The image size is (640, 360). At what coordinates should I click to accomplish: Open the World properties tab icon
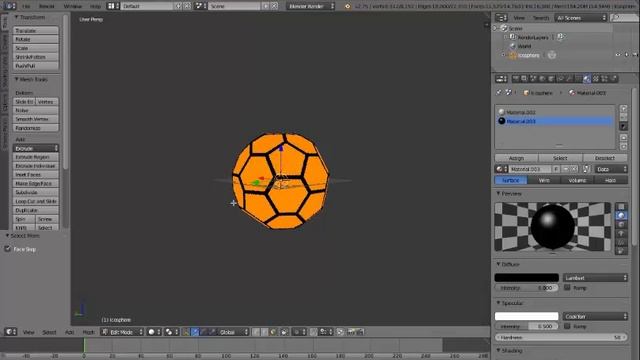tap(542, 79)
